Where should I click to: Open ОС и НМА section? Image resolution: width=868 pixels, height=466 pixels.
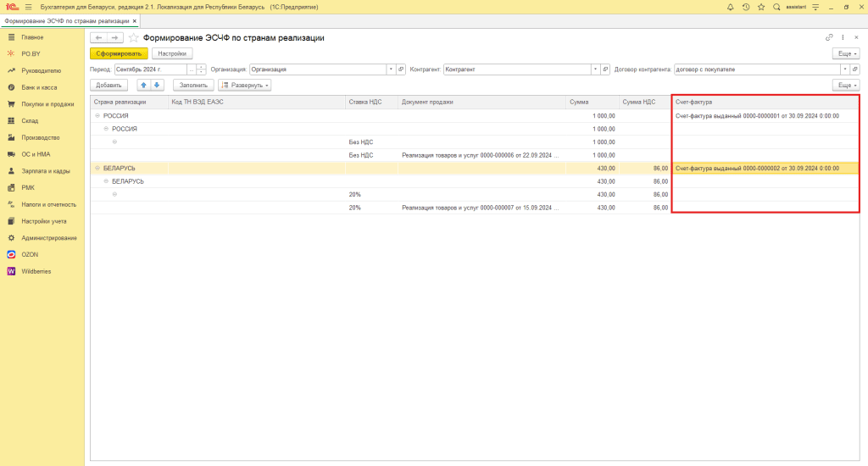pyautogui.click(x=36, y=154)
